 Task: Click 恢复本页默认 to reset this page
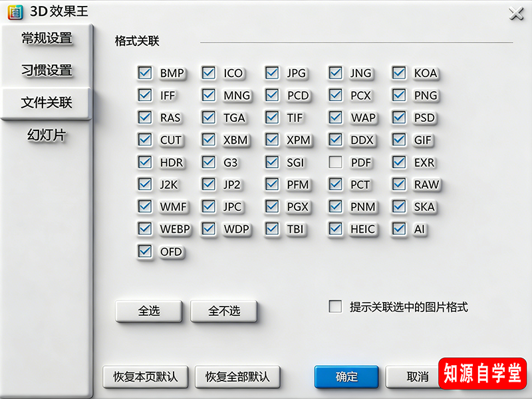tap(146, 376)
